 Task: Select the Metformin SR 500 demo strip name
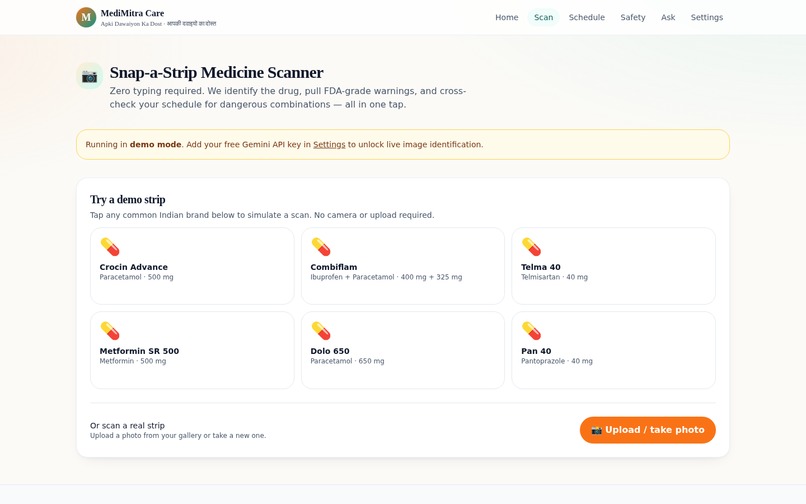(139, 351)
